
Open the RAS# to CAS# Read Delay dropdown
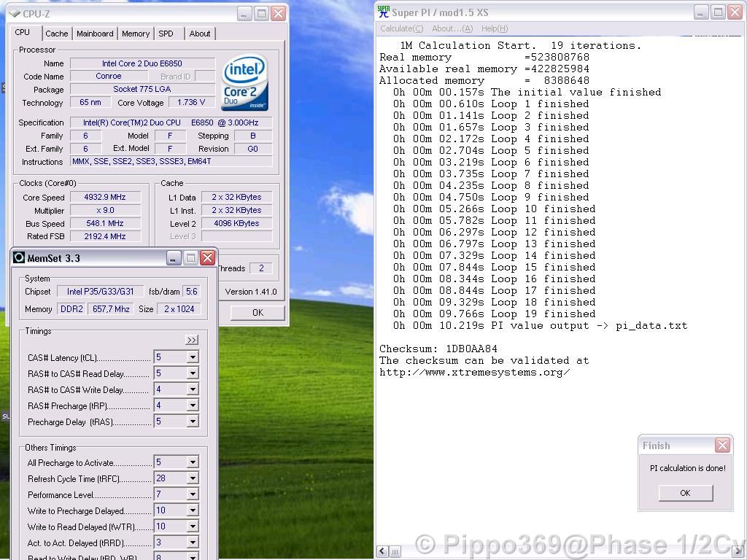click(193, 373)
